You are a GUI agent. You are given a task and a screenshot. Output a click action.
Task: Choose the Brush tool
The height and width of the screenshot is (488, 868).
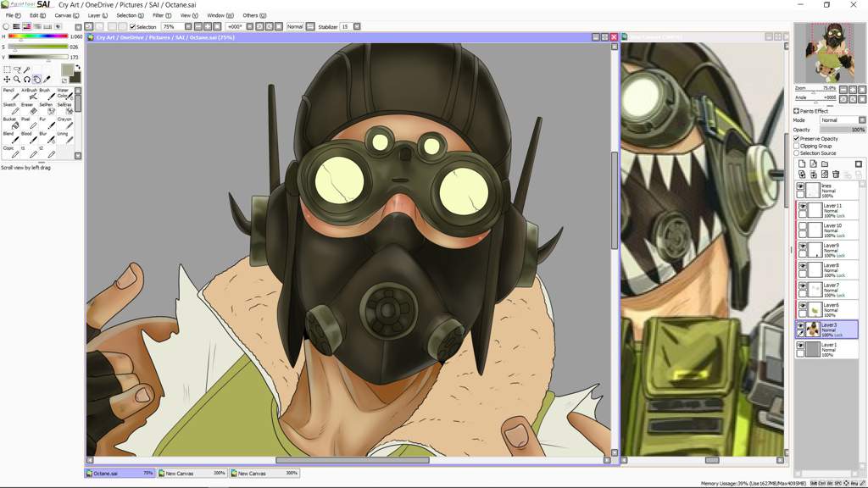(x=47, y=94)
